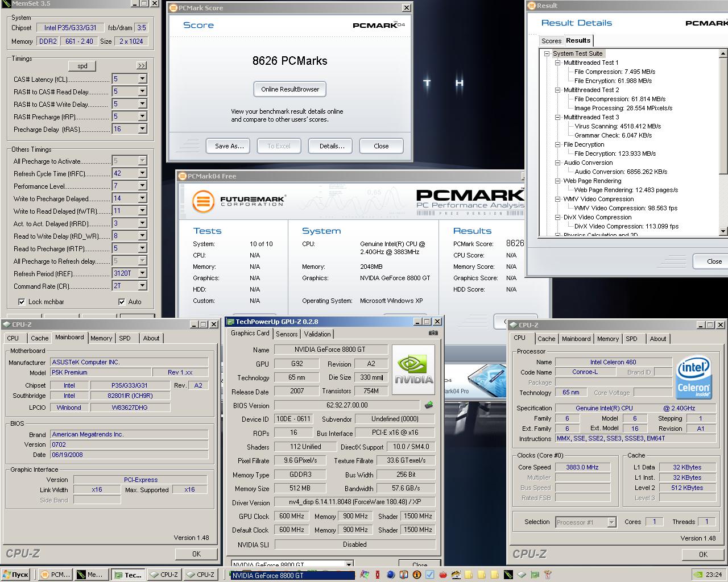Click the house quick launch icon
The image size is (728, 582).
(x=456, y=575)
